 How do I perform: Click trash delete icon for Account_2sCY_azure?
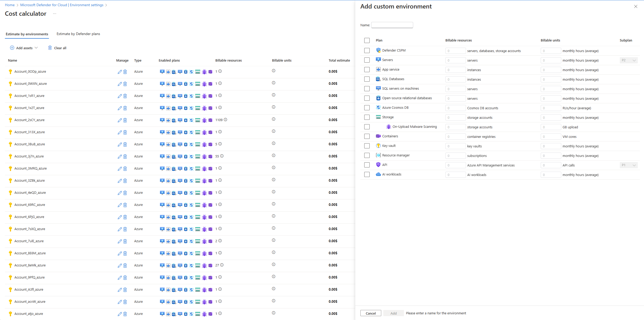[x=125, y=120]
